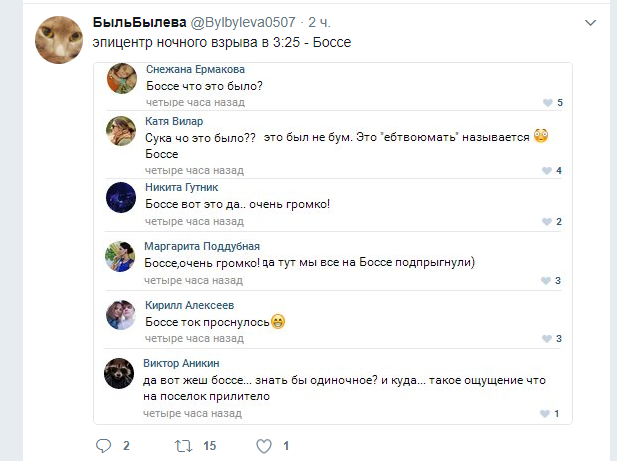Like Маргарита Поддубная's comment heart

[x=546, y=280]
